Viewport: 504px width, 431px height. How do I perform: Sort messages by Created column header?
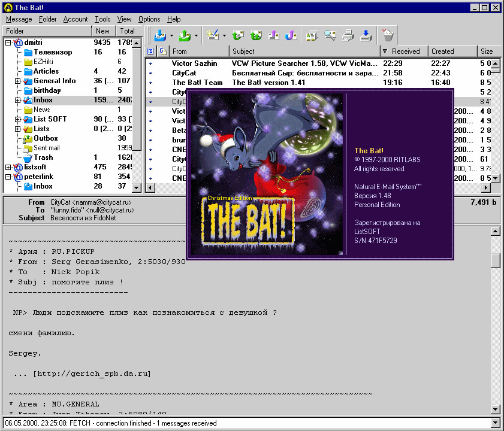pyautogui.click(x=452, y=51)
